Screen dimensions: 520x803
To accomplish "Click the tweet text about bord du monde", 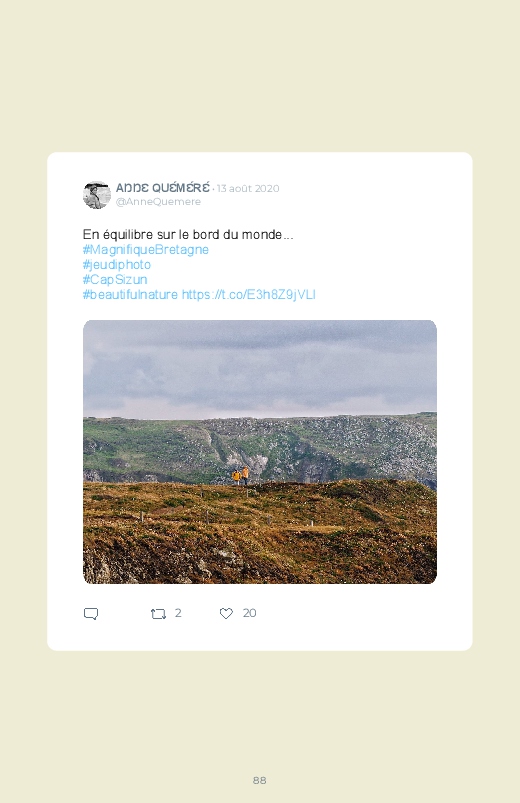I will 188,235.
